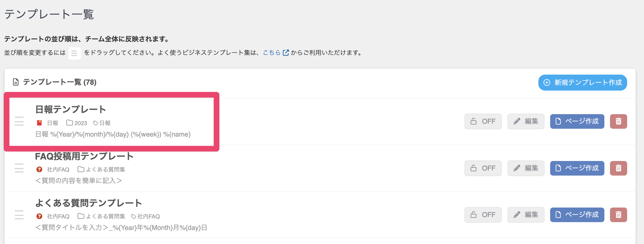This screenshot has height=244, width=644.
Task: Click 新規テンプレート作成 button
Action: [583, 82]
